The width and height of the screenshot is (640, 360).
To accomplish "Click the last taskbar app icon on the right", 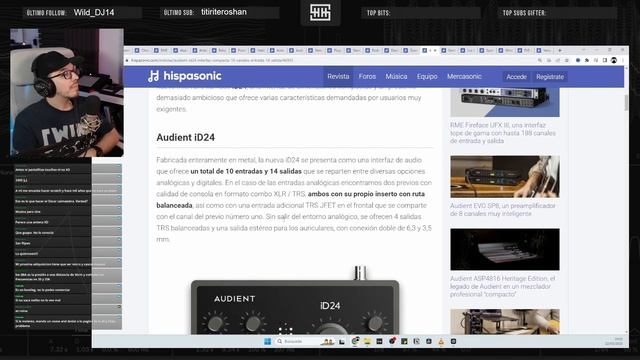I will (453, 341).
